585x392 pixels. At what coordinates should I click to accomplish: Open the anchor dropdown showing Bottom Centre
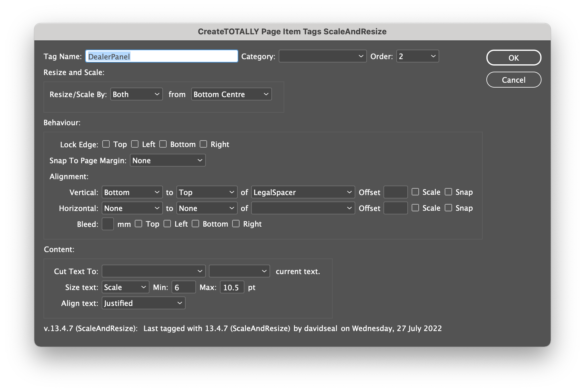pyautogui.click(x=231, y=94)
